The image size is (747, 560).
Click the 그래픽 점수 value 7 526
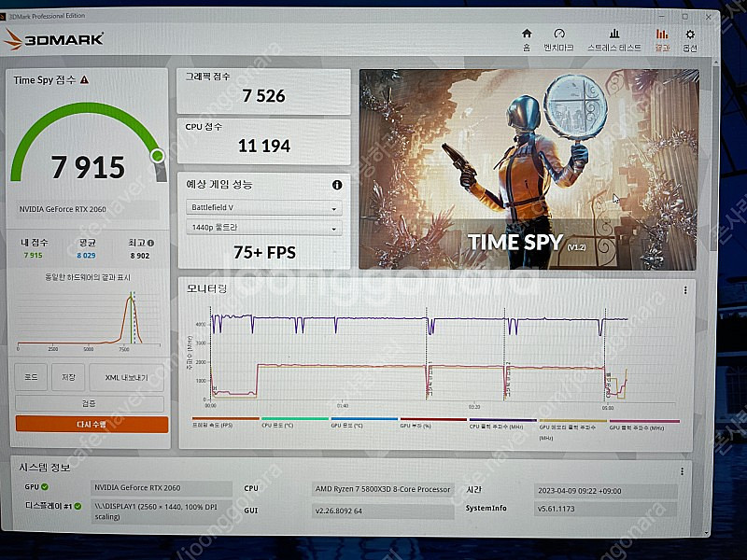(x=263, y=96)
